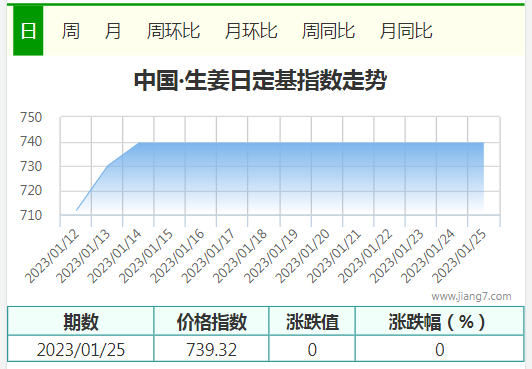Viewport: 532px width, 369px height.
Task: Switch to the 周 weekly tab
Action: [x=71, y=31]
